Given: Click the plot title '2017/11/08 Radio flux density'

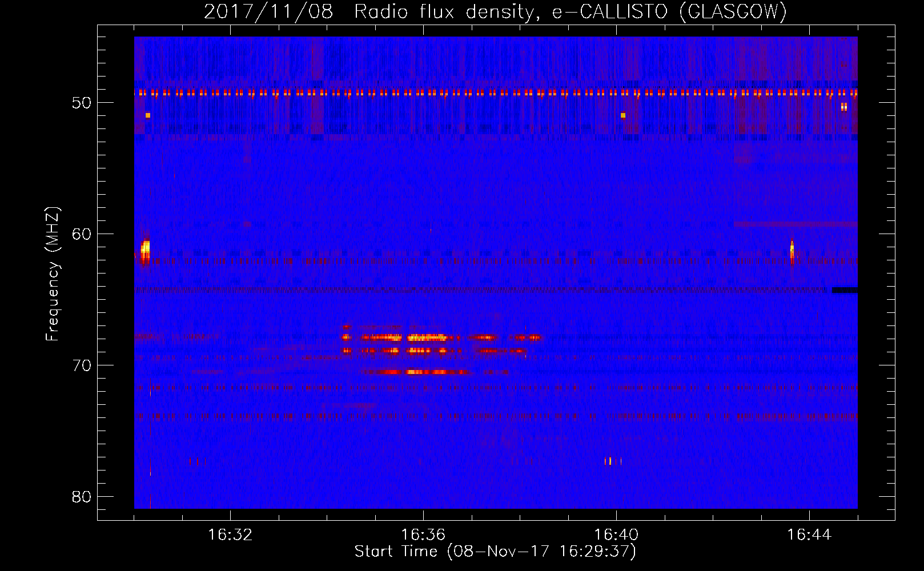Looking at the screenshot, I should tap(495, 11).
